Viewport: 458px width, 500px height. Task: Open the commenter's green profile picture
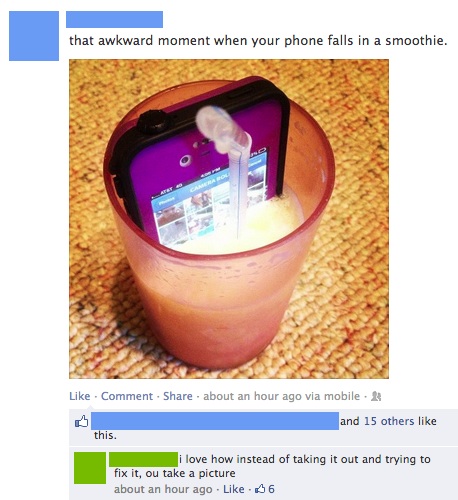tap(90, 468)
